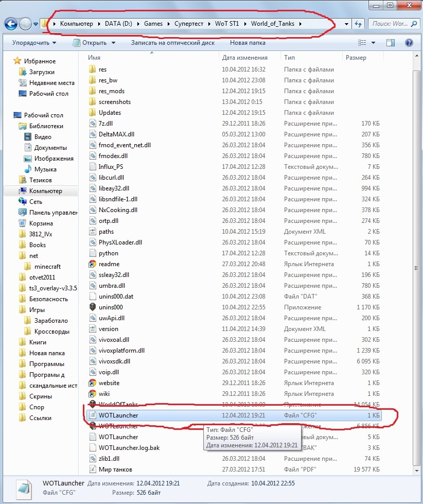423x504 pixels.
Task: Select the website internet shortcut
Action: click(x=109, y=383)
